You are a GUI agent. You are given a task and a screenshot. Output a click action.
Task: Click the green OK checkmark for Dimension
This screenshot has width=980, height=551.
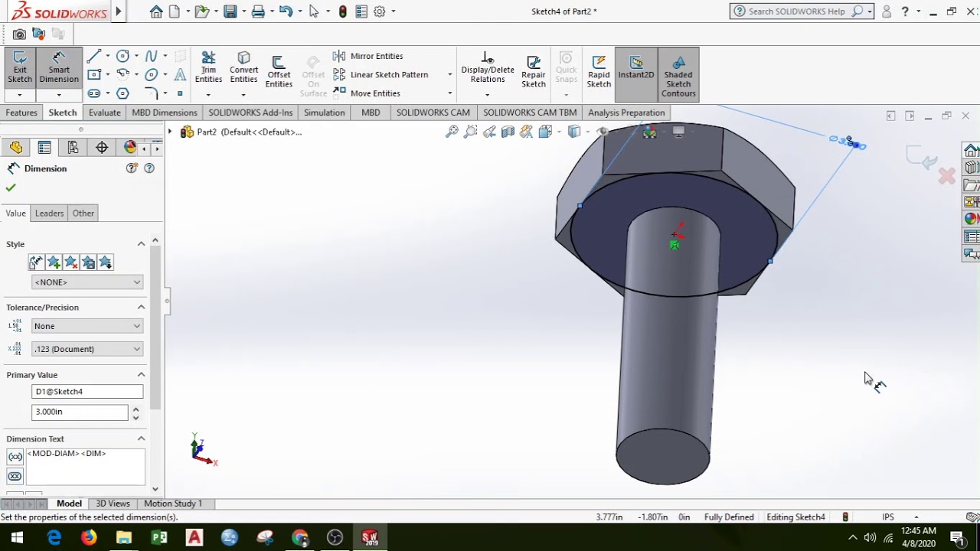click(x=11, y=187)
